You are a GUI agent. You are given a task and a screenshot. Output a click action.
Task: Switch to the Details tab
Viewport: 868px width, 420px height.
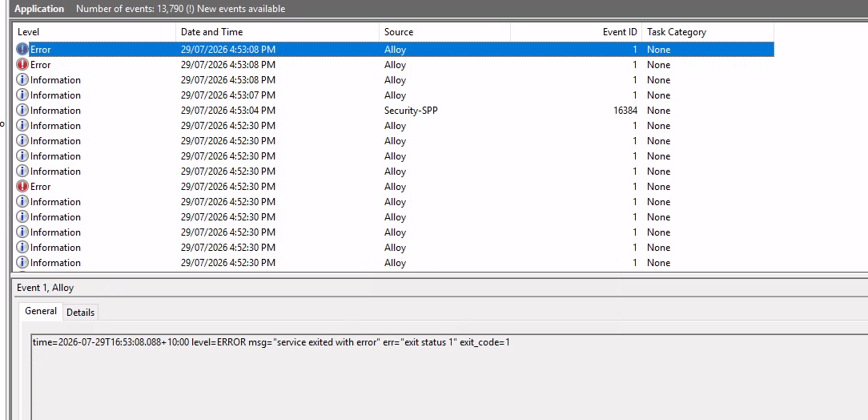point(80,312)
